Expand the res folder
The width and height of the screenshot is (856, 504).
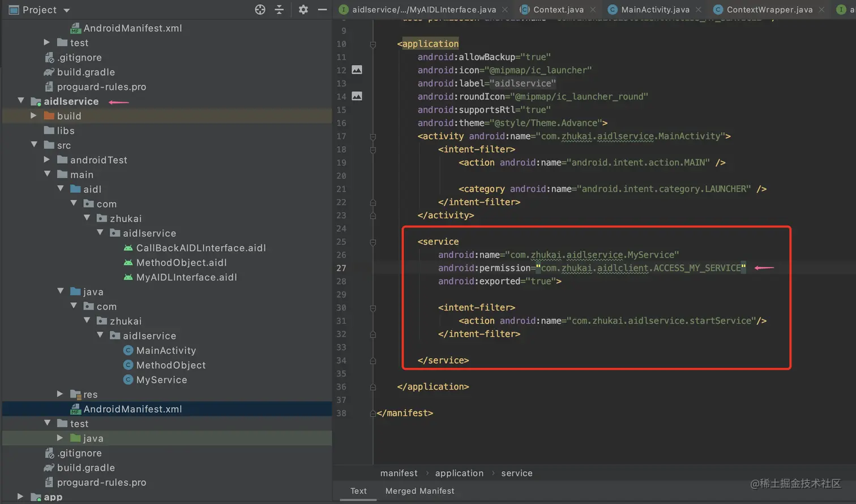click(61, 394)
